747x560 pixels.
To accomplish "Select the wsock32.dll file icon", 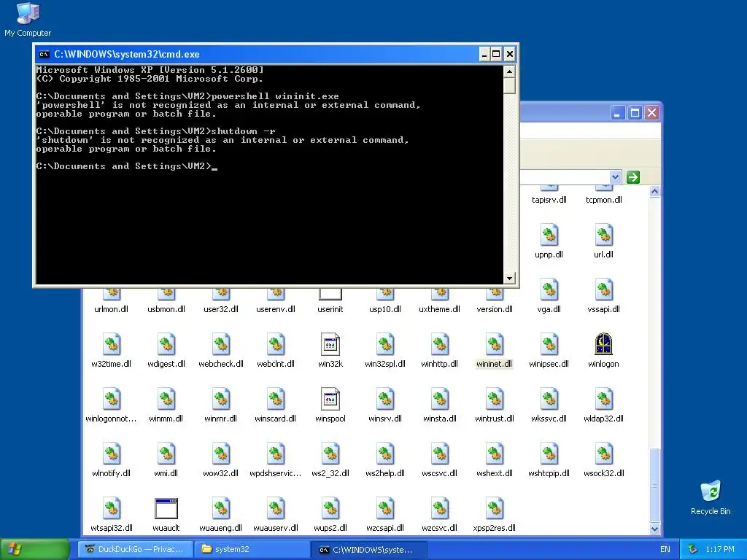I will pyautogui.click(x=603, y=454).
